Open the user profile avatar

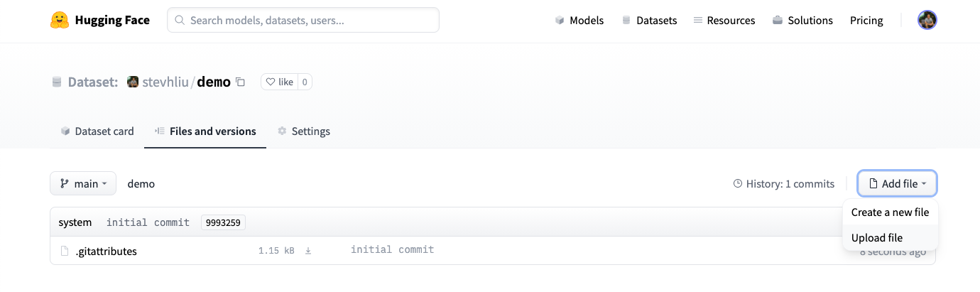[x=927, y=20]
